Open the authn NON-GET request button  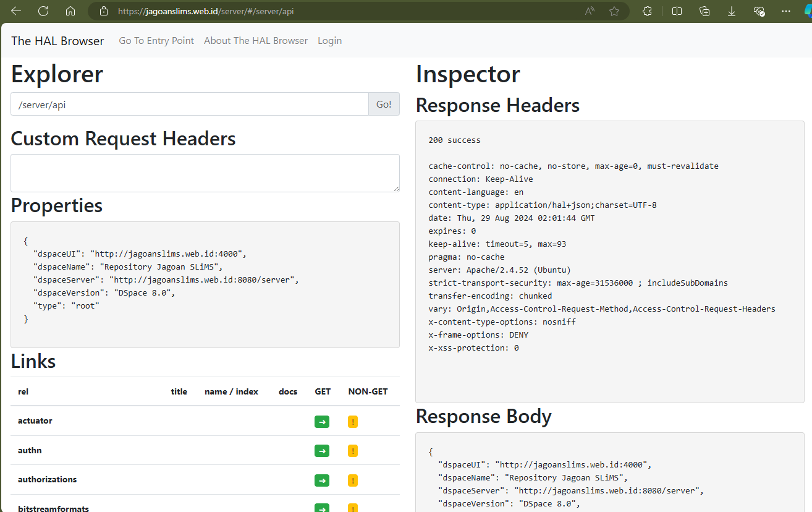click(x=353, y=451)
